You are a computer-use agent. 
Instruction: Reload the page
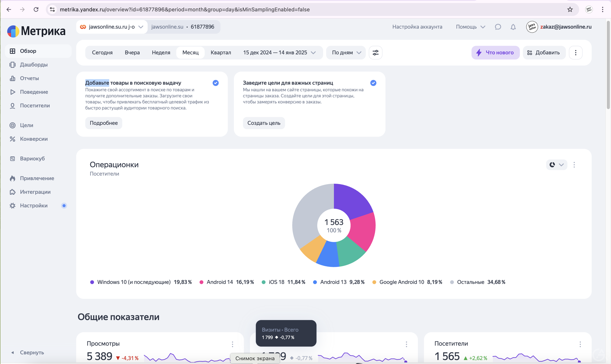point(36,10)
